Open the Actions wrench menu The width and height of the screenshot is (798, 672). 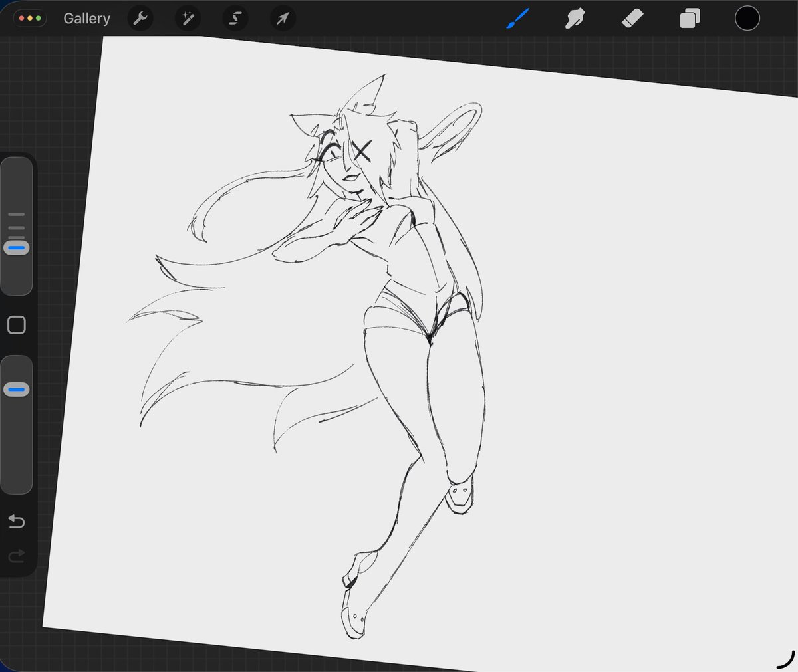(x=140, y=19)
